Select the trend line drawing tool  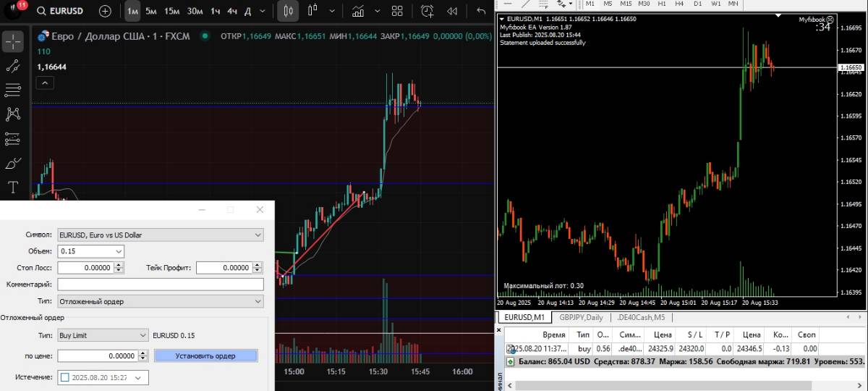point(13,66)
